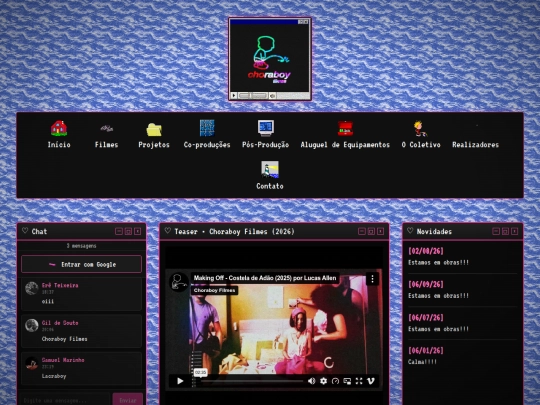Click the 3 mensagens counter in Chat
The height and width of the screenshot is (405, 540).
click(x=81, y=246)
